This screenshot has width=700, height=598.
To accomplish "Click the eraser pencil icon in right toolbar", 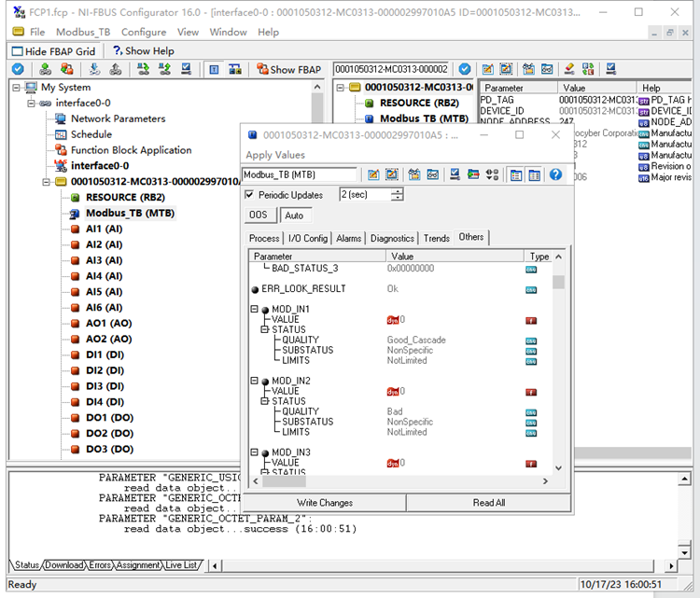I will coord(569,69).
